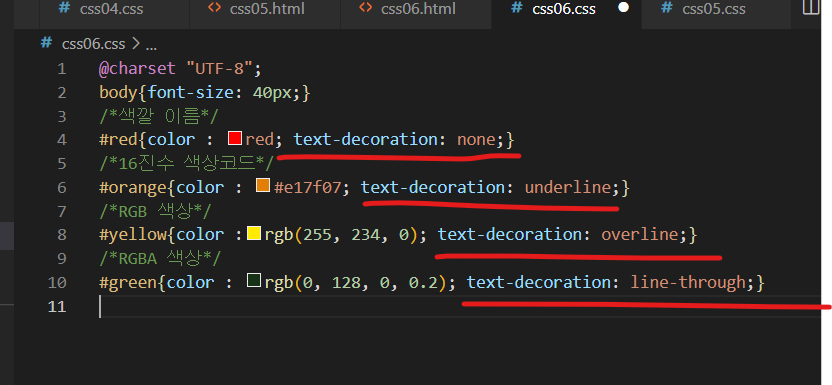Click the /*16진수 색상코드*/ comment
Screen dimensions: 832x385
[x=187, y=163]
